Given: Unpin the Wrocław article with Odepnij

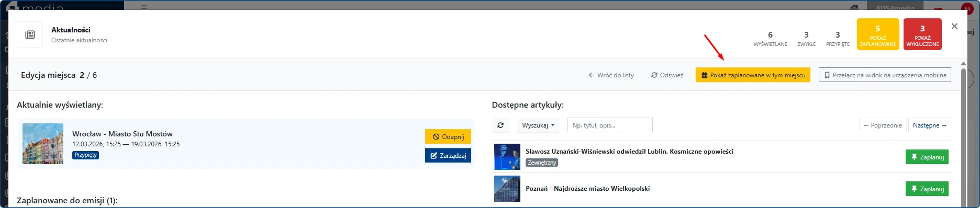Looking at the screenshot, I should [448, 137].
